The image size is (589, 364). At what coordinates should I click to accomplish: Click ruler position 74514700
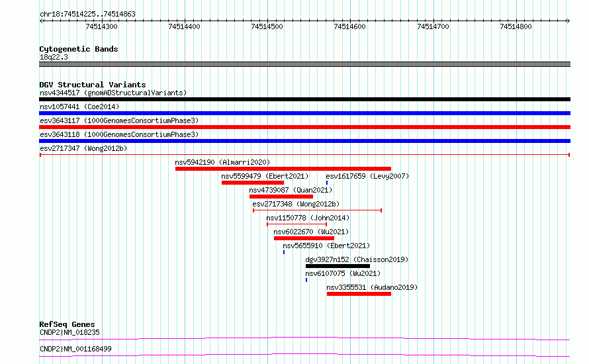pos(433,26)
